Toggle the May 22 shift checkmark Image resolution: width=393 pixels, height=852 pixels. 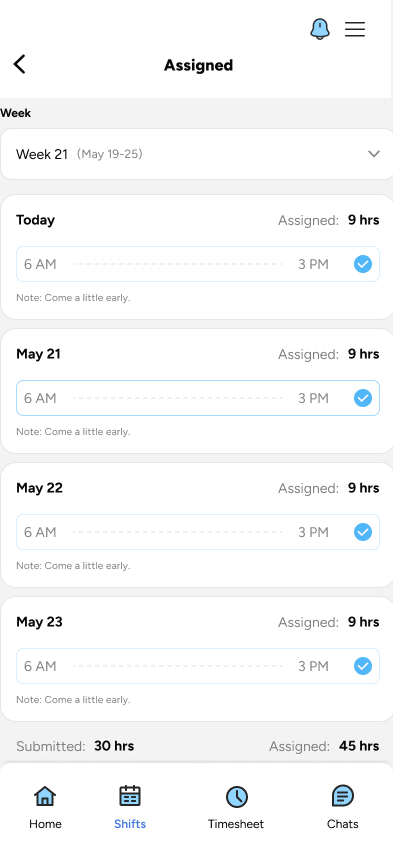pos(363,532)
